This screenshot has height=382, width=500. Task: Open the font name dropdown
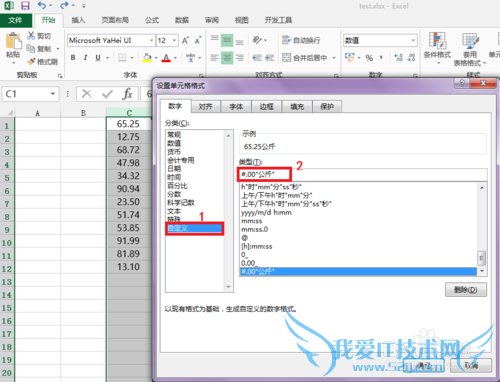pos(152,41)
